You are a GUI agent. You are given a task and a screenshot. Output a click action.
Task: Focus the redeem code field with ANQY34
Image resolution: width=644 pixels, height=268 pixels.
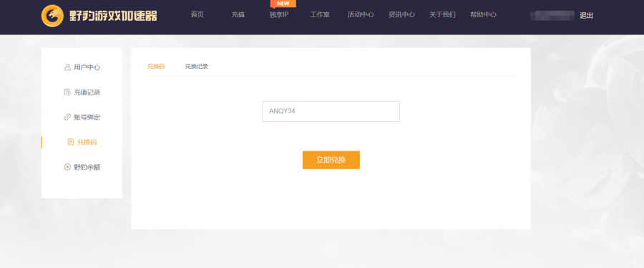[x=331, y=111]
